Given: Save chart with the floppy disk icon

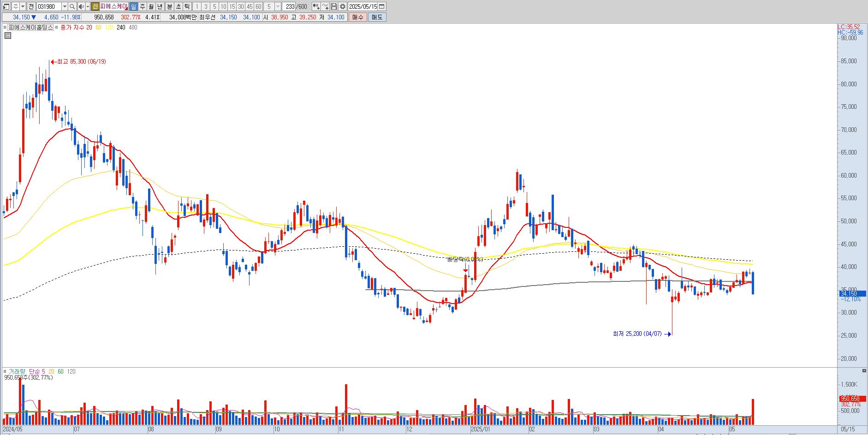Looking at the screenshot, I should pyautogui.click(x=334, y=6).
